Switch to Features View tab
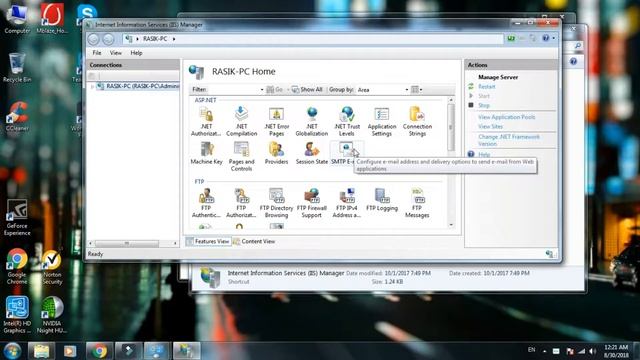Viewport: 640px width, 360px height. (x=208, y=242)
